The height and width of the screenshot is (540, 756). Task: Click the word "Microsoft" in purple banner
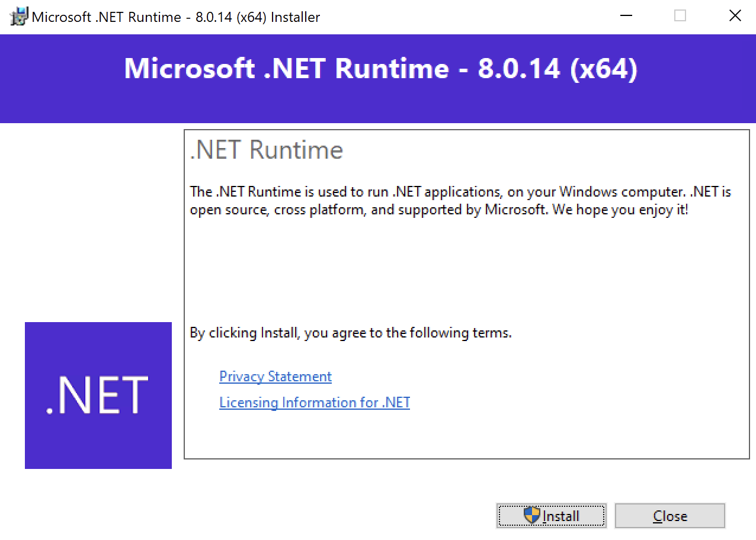click(x=189, y=69)
